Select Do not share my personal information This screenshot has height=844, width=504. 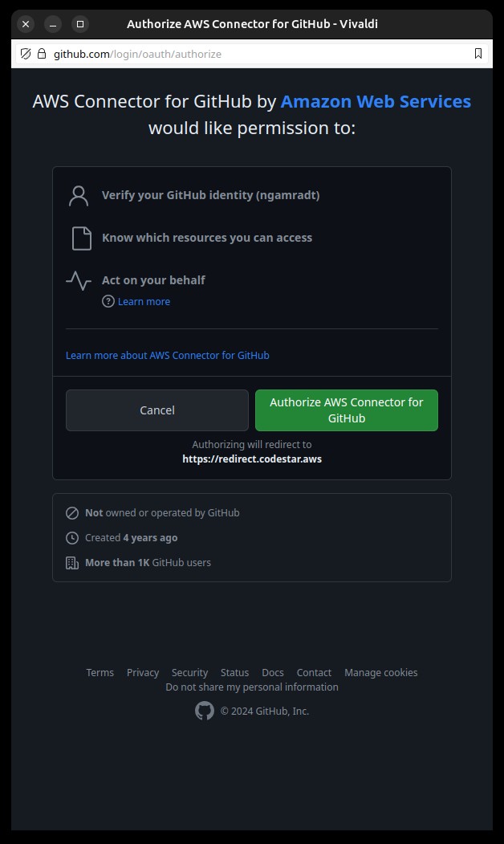pyautogui.click(x=252, y=687)
